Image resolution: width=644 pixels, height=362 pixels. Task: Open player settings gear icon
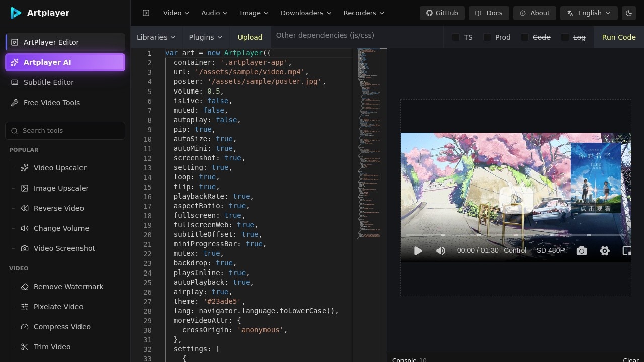click(605, 251)
